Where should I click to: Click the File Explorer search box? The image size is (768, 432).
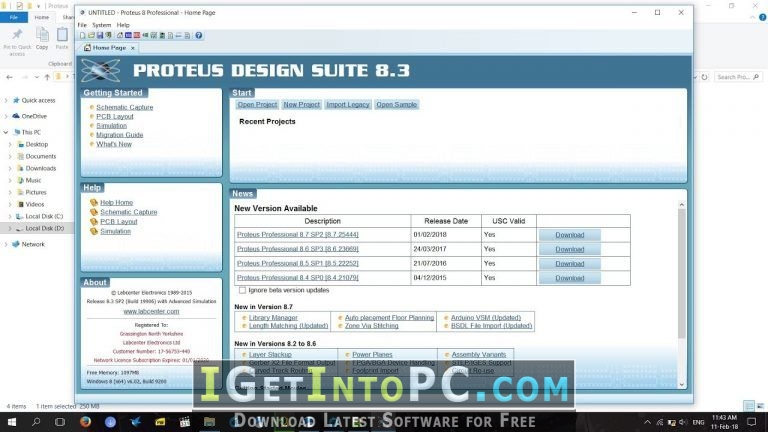click(738, 77)
